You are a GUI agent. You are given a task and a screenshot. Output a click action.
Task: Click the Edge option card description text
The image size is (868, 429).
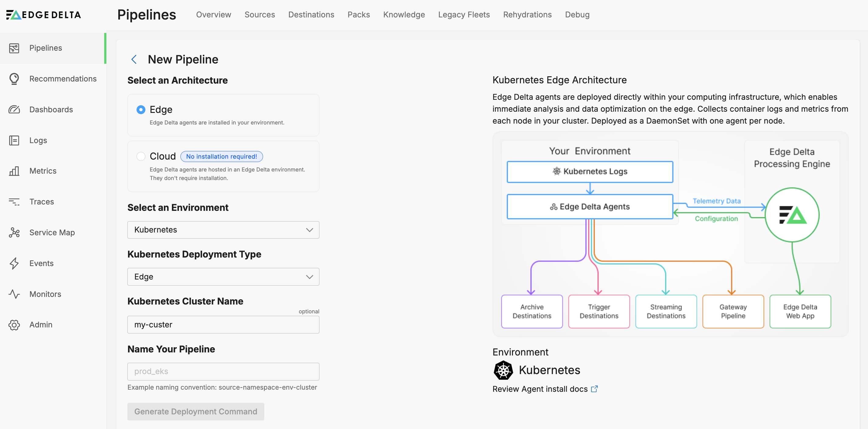click(217, 122)
